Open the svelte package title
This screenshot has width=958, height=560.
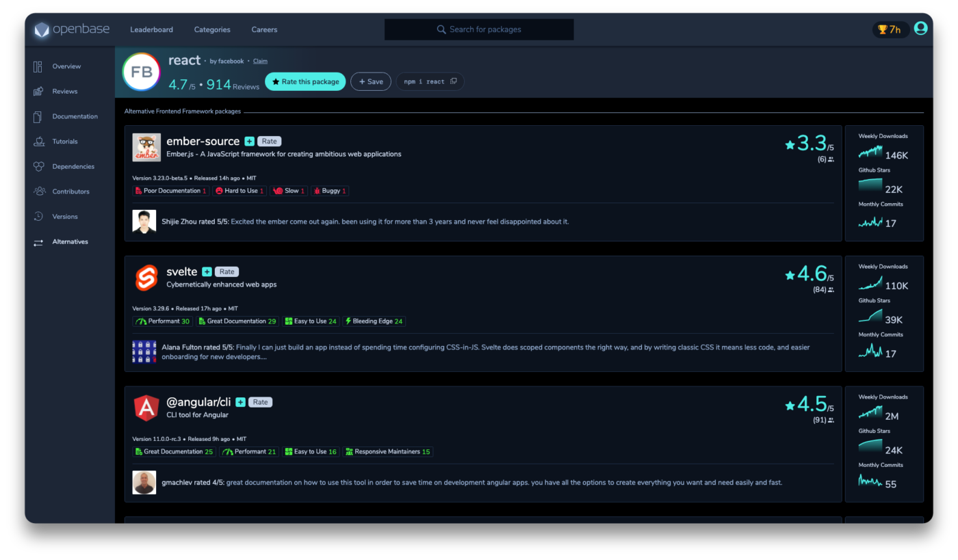(182, 271)
